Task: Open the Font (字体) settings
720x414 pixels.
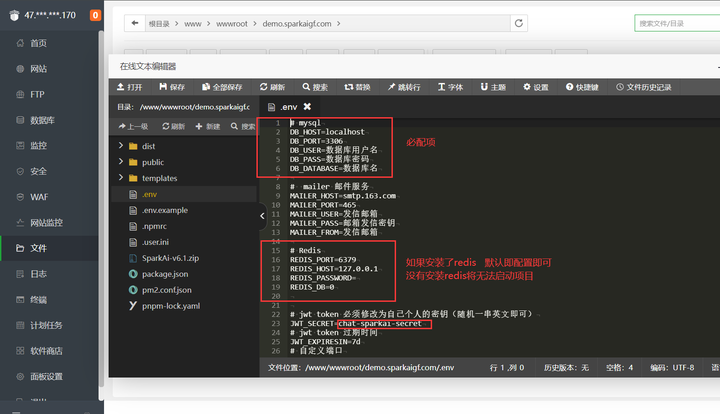Action: (x=448, y=87)
